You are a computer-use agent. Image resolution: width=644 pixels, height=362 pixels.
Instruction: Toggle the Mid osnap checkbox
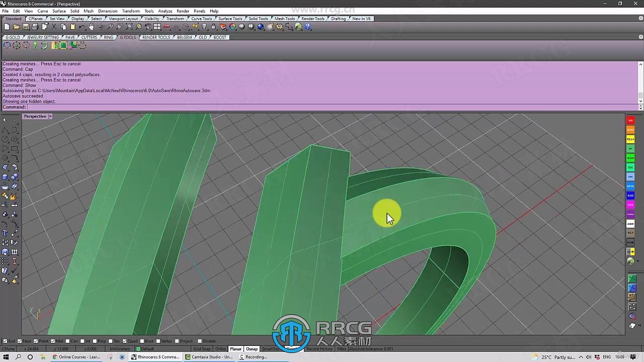point(53,341)
